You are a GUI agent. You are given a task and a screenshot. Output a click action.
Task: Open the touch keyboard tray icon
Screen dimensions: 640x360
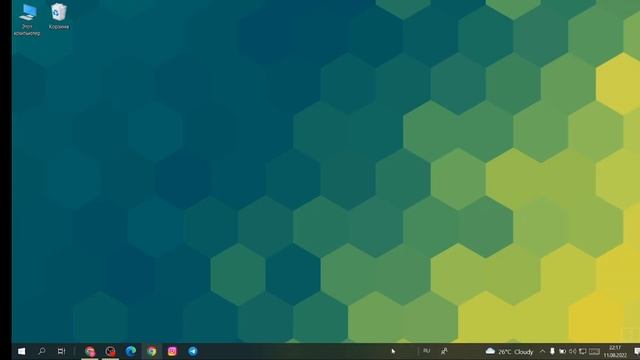pyautogui.click(x=594, y=351)
